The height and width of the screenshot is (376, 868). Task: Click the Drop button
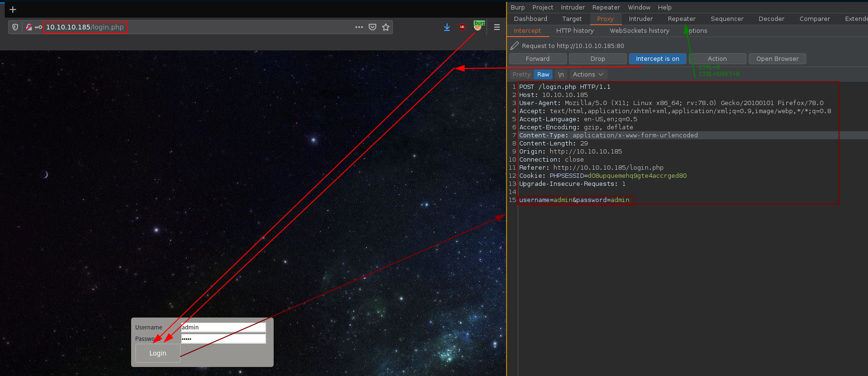[598, 58]
